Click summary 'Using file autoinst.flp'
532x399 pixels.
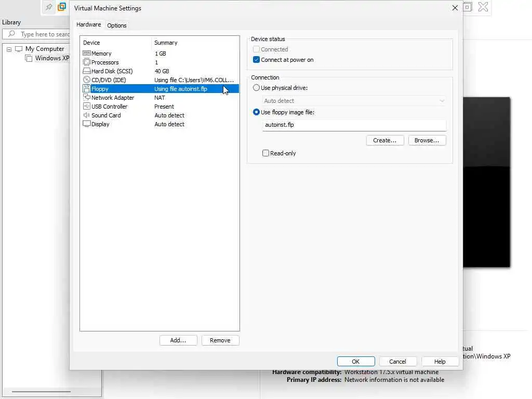tap(180, 89)
